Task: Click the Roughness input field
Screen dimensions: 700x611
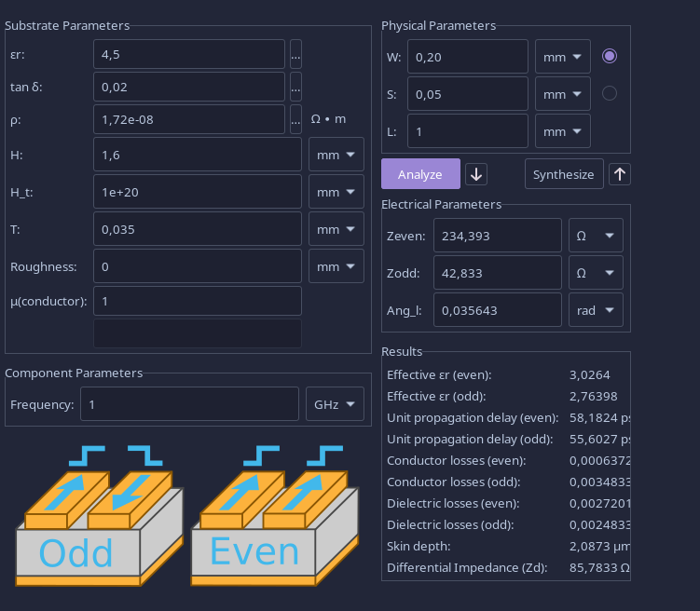Action: [197, 266]
